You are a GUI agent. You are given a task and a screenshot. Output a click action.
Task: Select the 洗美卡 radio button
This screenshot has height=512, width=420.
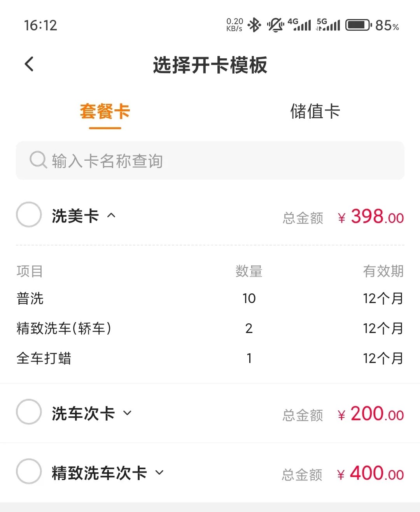click(x=29, y=215)
